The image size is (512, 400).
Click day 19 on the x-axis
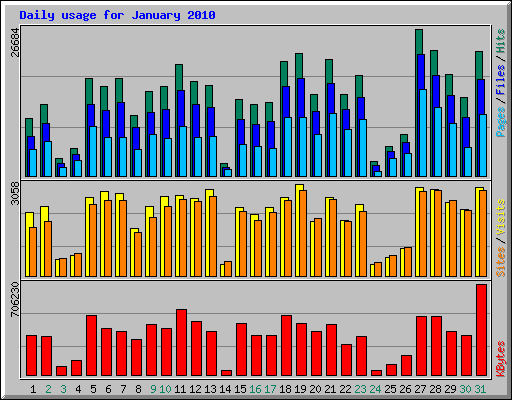[300, 389]
